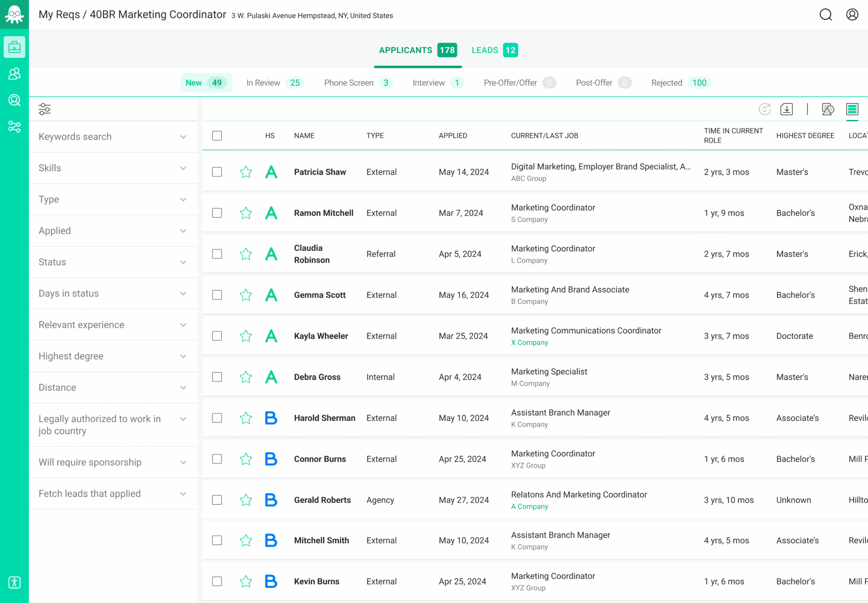Open X Company link for Kayla Wheeler
The height and width of the screenshot is (603, 868).
pyautogui.click(x=529, y=342)
